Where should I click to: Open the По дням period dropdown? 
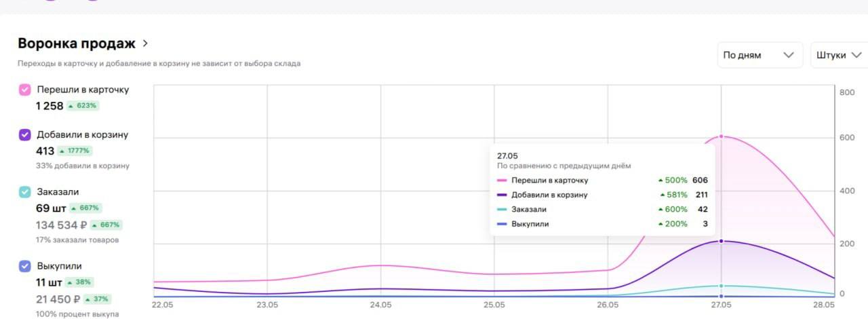(x=759, y=55)
